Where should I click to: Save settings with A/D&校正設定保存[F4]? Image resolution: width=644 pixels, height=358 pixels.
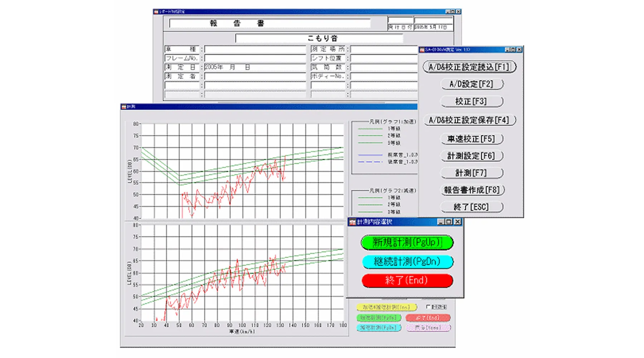pyautogui.click(x=469, y=120)
